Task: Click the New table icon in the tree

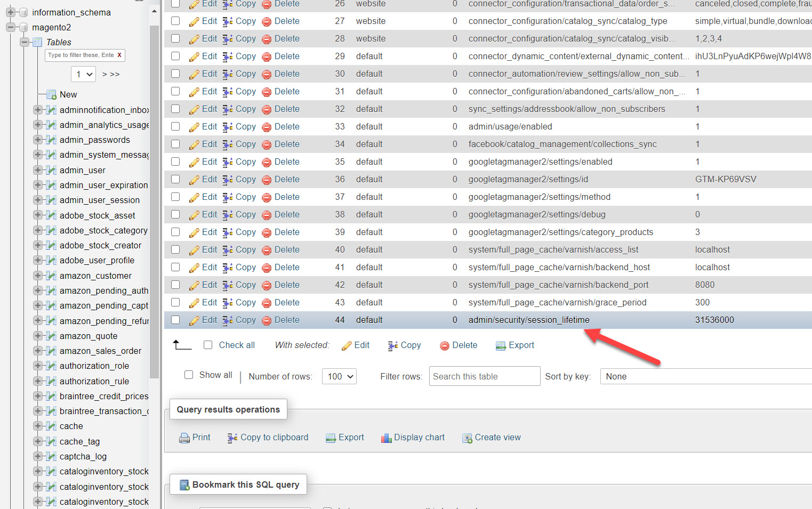Action: click(51, 95)
